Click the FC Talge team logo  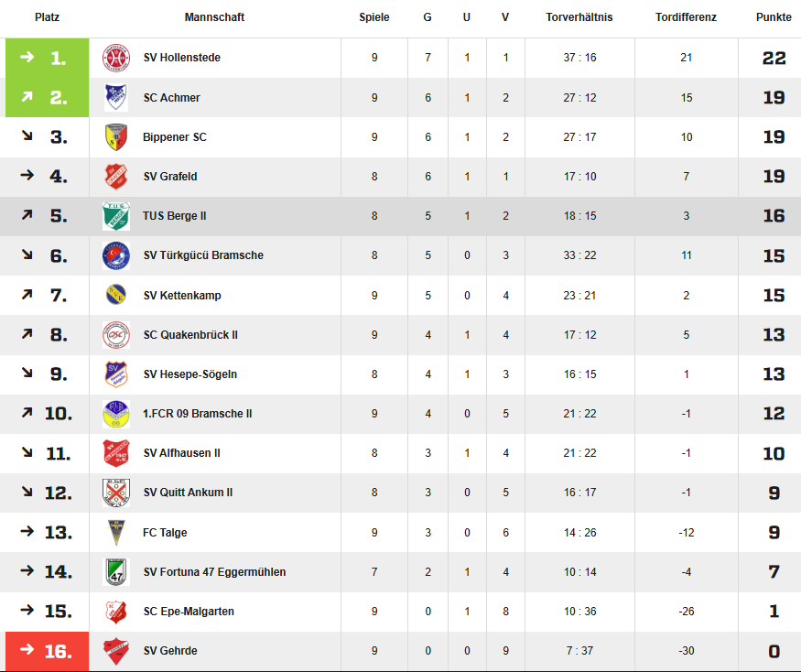115,533
